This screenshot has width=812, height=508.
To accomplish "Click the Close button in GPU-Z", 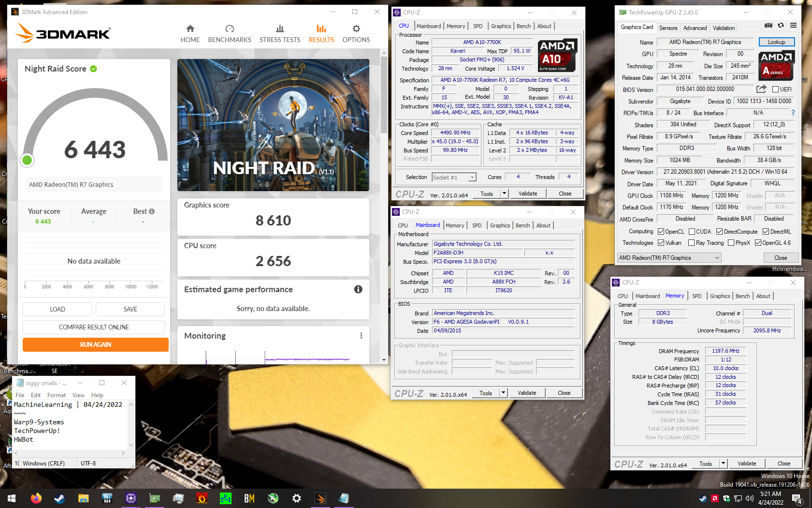I will [781, 258].
